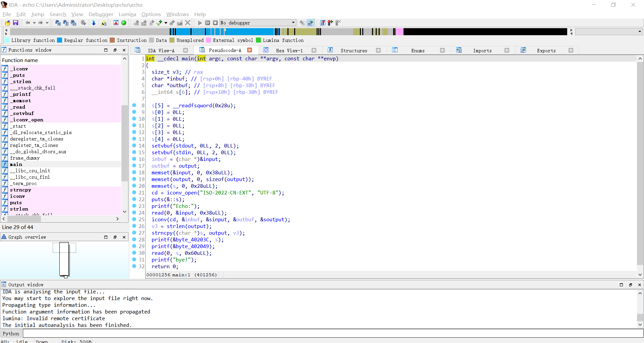Click the Python command input field
The height and width of the screenshot is (343, 644).
click(x=333, y=334)
